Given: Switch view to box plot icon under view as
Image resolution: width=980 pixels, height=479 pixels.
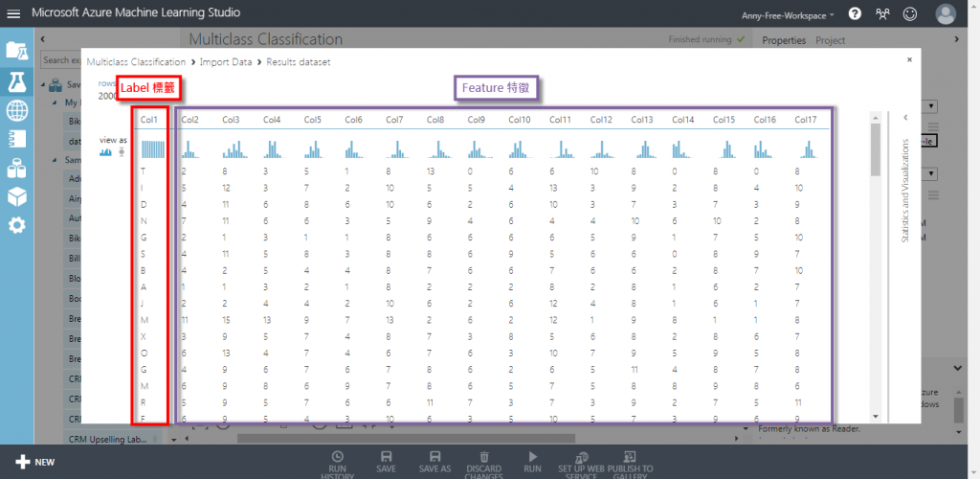Looking at the screenshot, I should click(122, 152).
